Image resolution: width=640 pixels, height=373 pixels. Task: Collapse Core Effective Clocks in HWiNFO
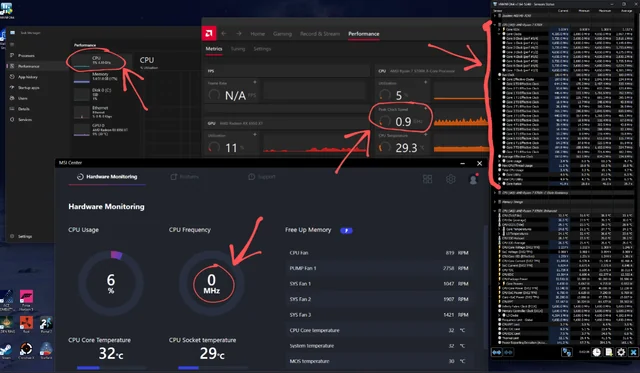click(499, 79)
